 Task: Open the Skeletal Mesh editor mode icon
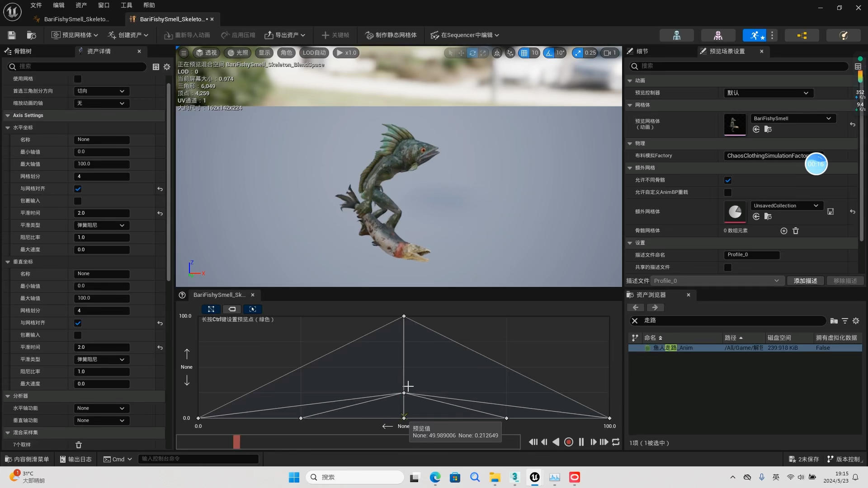point(718,35)
